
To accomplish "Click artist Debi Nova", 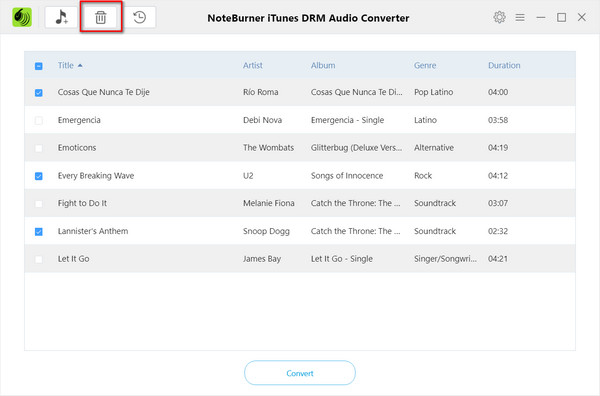I will [262, 120].
